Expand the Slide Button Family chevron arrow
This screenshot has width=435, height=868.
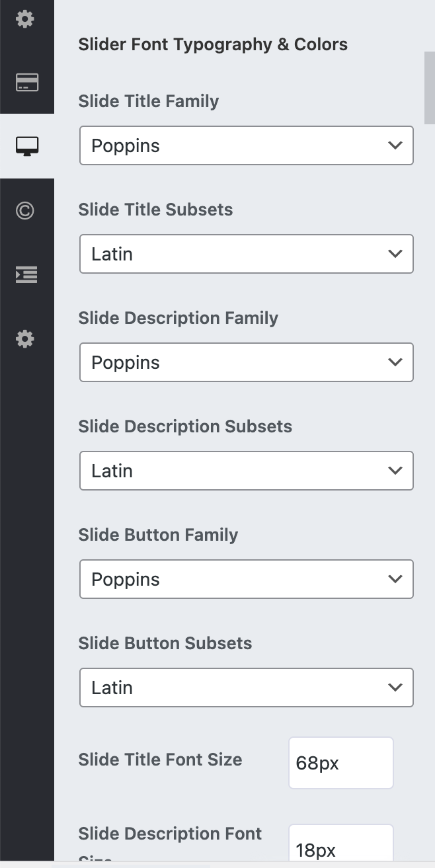tap(395, 579)
